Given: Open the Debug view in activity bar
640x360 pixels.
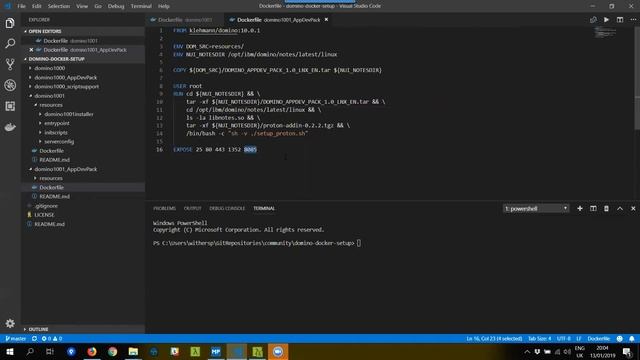Looking at the screenshot, I should (10, 85).
